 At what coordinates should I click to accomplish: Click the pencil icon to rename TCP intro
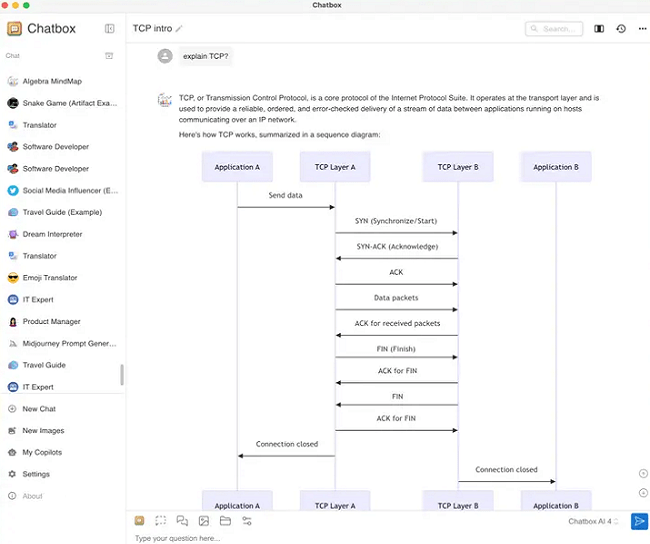coord(179,29)
